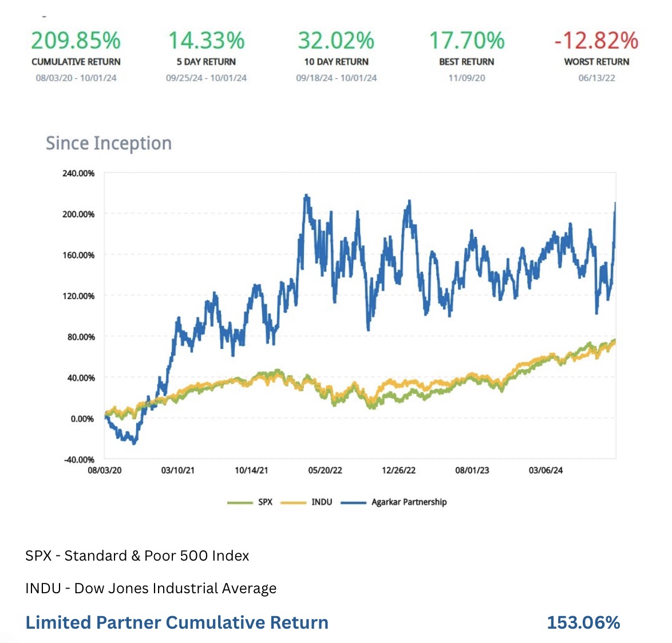Toggle the INDU legend series
This screenshot has height=643, width=672.
pos(321,502)
